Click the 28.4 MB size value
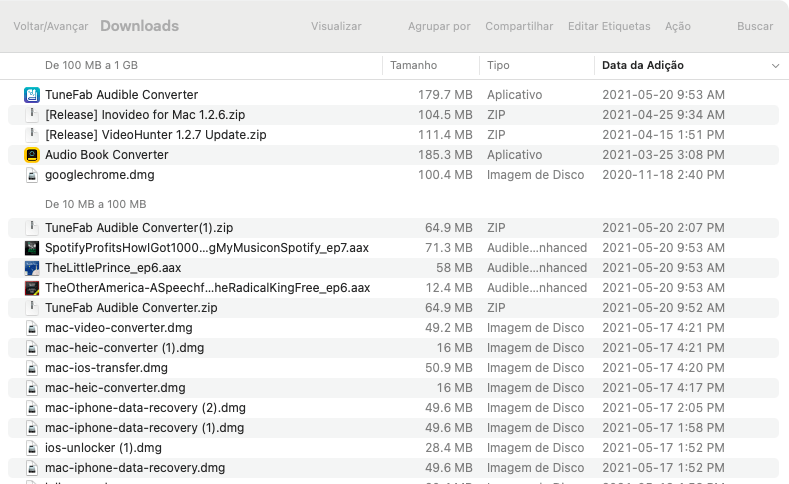The image size is (789, 484). [x=448, y=448]
